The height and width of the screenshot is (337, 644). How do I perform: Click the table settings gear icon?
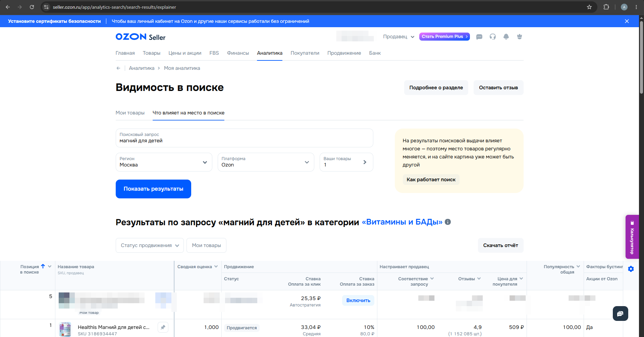click(x=631, y=269)
